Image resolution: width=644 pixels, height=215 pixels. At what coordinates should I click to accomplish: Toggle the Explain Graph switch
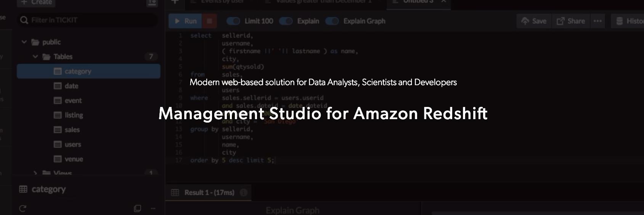pos(332,21)
